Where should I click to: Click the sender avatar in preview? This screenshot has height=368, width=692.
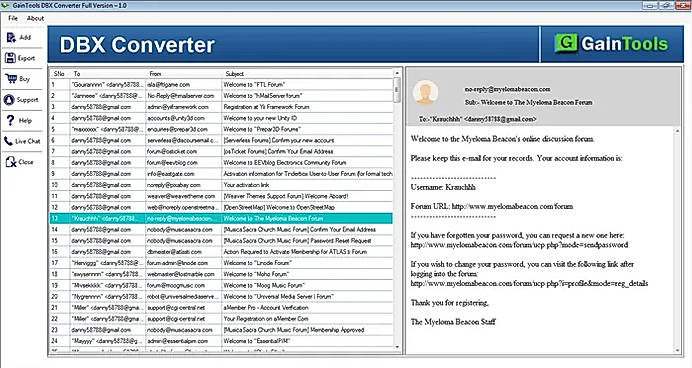(425, 93)
